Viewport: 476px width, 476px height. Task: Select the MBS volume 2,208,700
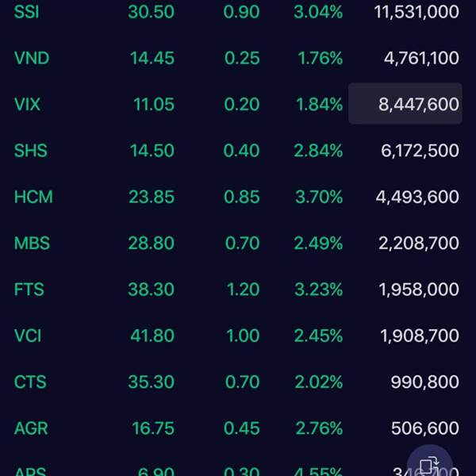coord(419,243)
